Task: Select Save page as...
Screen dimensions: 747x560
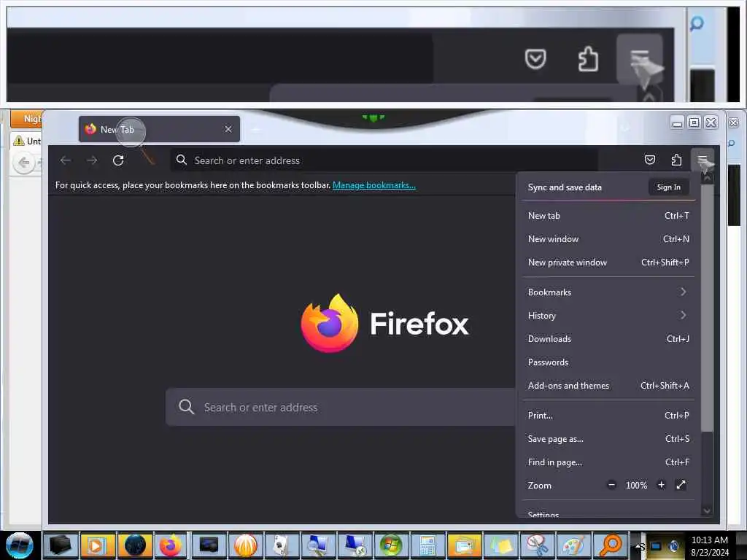Action: click(x=608, y=438)
